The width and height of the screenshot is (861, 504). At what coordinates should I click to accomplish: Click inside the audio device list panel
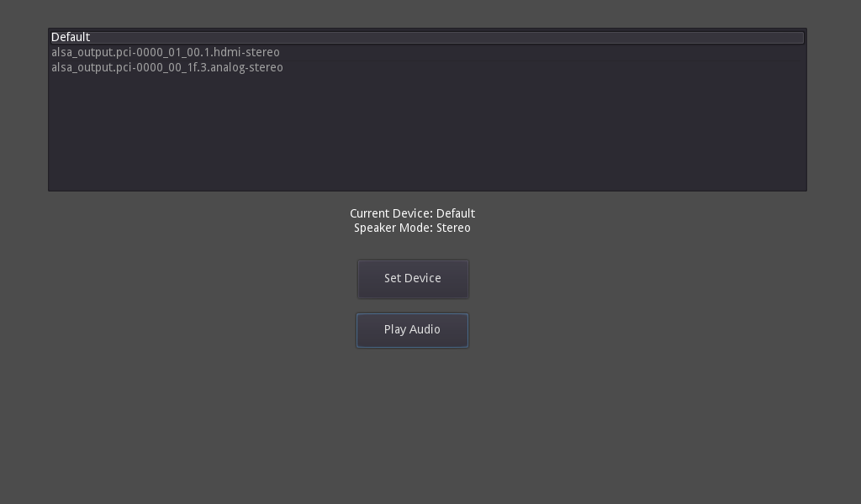pyautogui.click(x=427, y=126)
